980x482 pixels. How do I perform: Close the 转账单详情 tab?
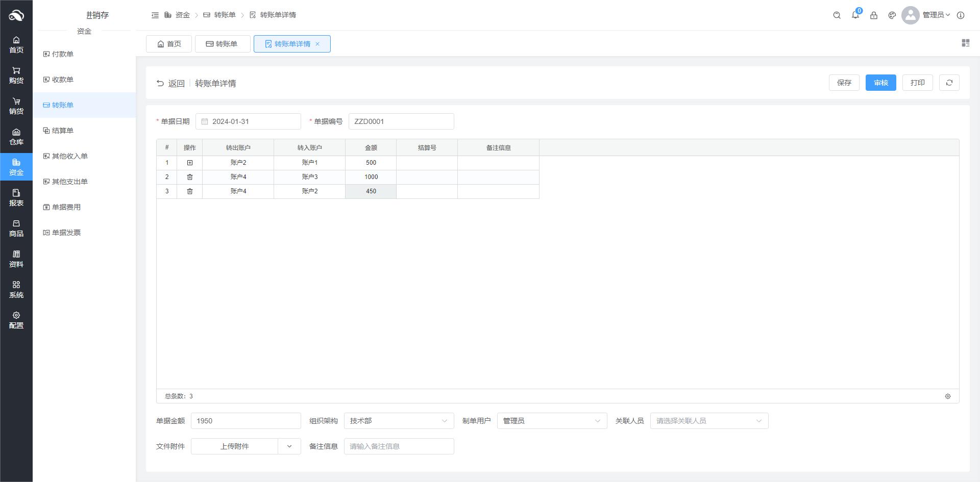[x=317, y=44]
